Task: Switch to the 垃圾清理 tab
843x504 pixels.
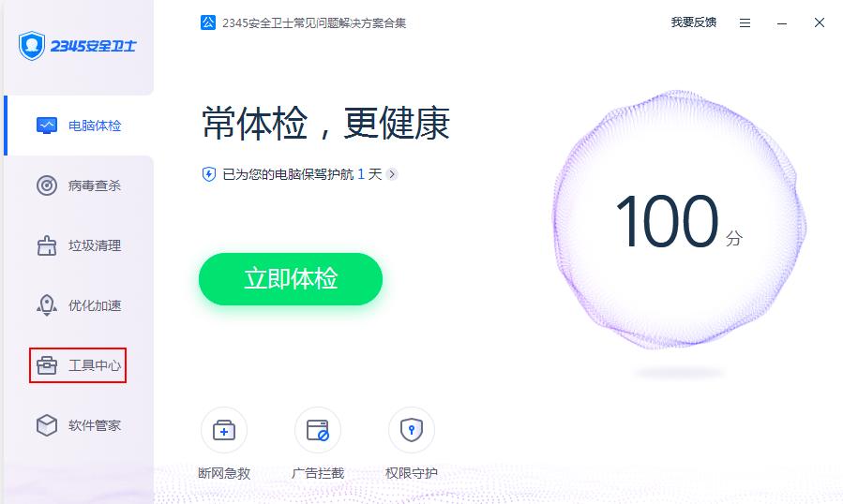Action: coord(79,245)
